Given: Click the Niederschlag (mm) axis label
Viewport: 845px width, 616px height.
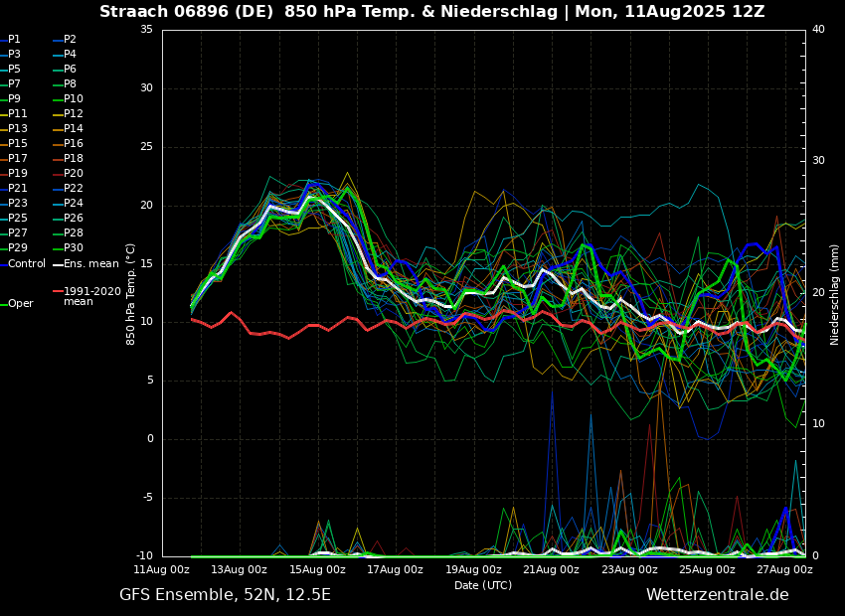Looking at the screenshot, I should click(835, 294).
